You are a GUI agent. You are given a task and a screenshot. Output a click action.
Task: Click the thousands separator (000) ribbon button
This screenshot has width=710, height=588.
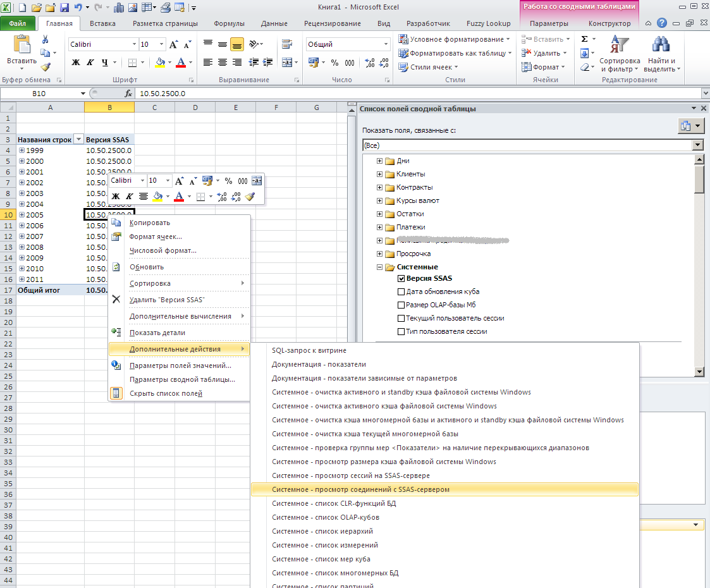coord(350,63)
